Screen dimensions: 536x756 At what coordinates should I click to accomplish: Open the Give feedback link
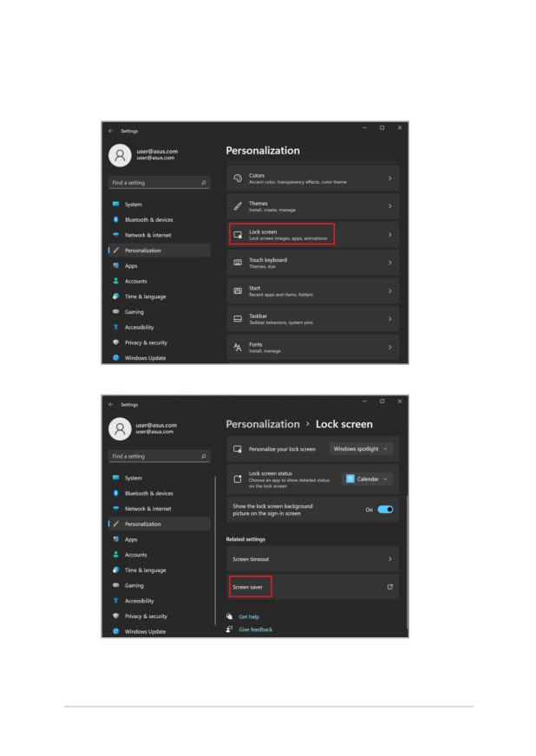[x=255, y=629]
